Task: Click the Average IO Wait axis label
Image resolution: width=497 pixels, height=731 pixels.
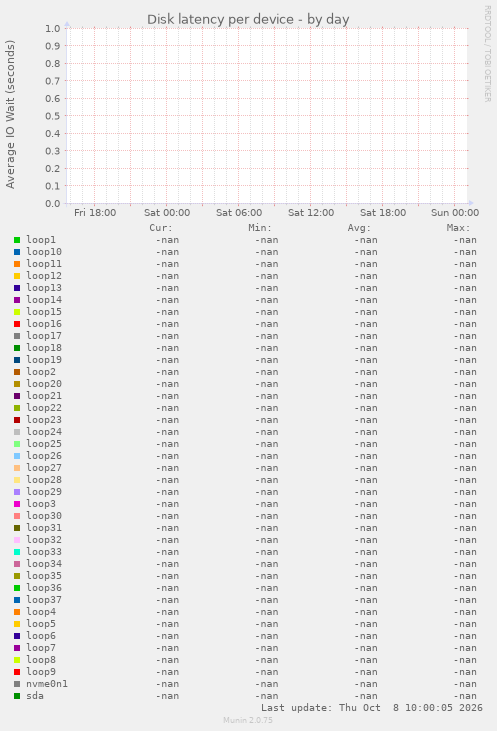Action: coord(10,115)
